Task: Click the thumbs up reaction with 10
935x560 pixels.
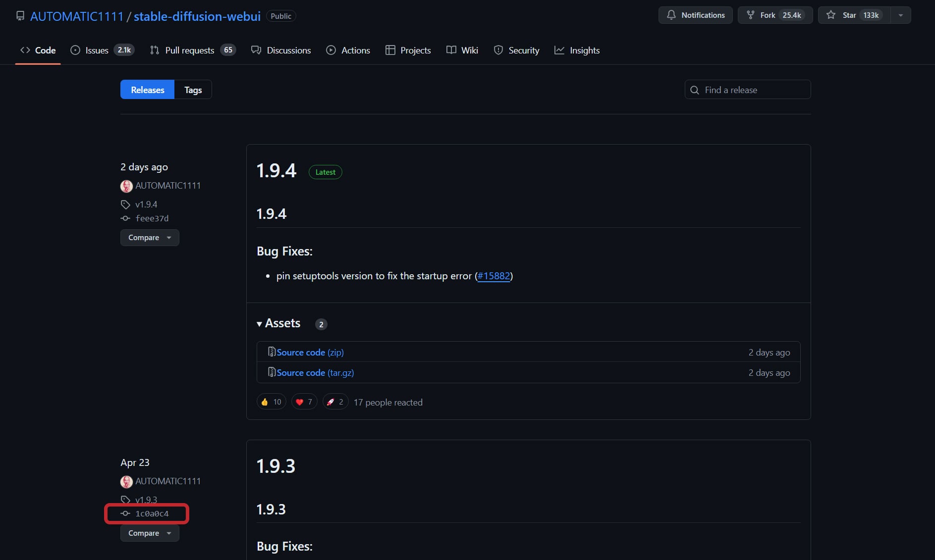Action: click(271, 402)
